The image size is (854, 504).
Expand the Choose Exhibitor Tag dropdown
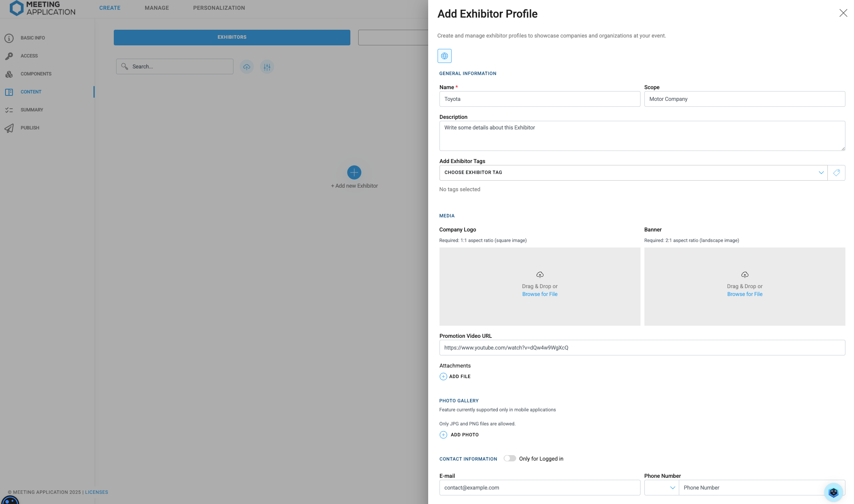633,172
